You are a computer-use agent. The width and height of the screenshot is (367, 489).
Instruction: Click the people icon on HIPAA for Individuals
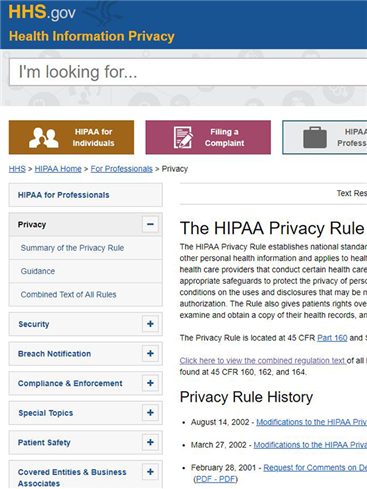(43, 137)
